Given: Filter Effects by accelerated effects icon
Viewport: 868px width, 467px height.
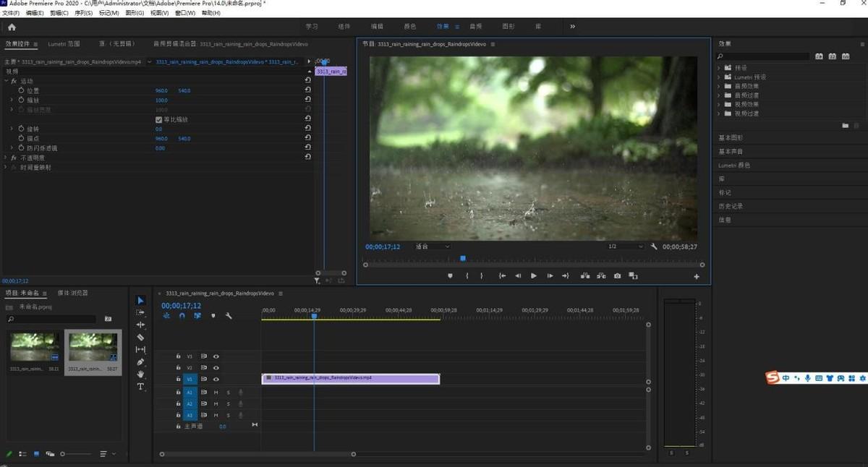Looking at the screenshot, I should pyautogui.click(x=819, y=56).
